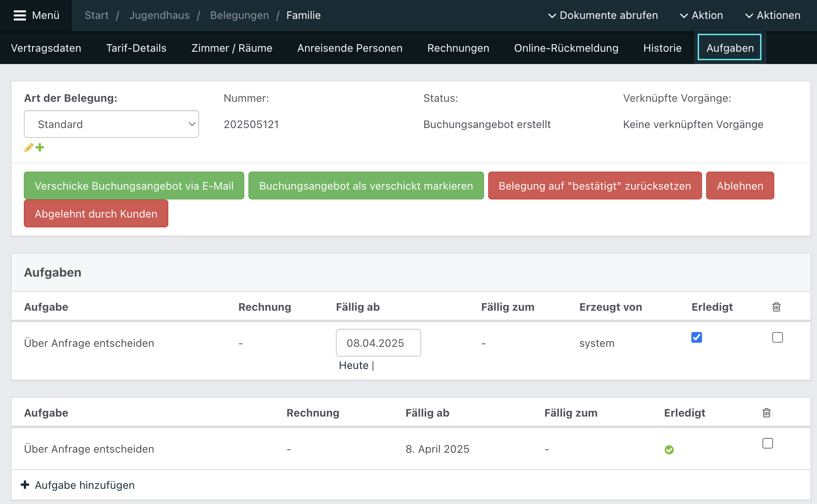
Task: Go to the Rechnungen tab
Action: tap(458, 48)
